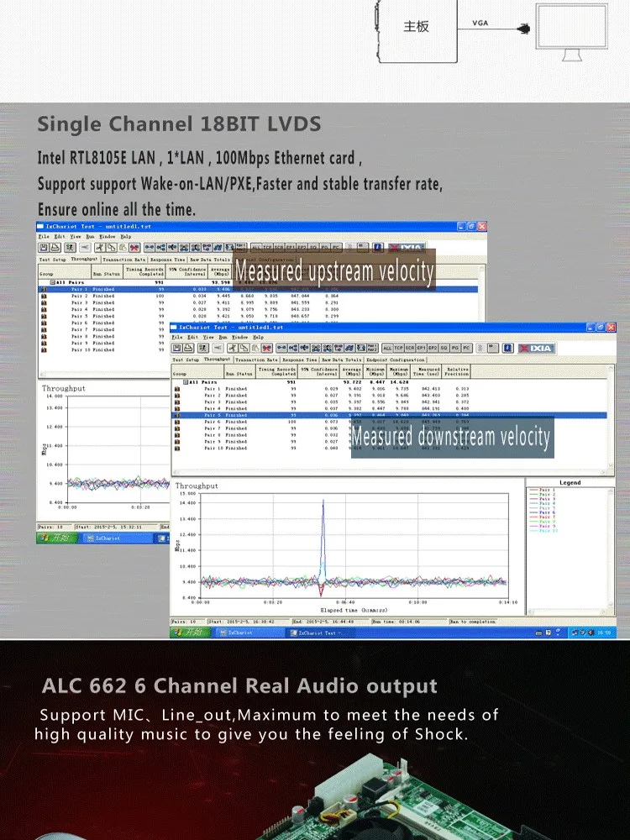Screen dimensions: 630x840
Task: Collapse All Pairs group in back window
Action: point(52,282)
